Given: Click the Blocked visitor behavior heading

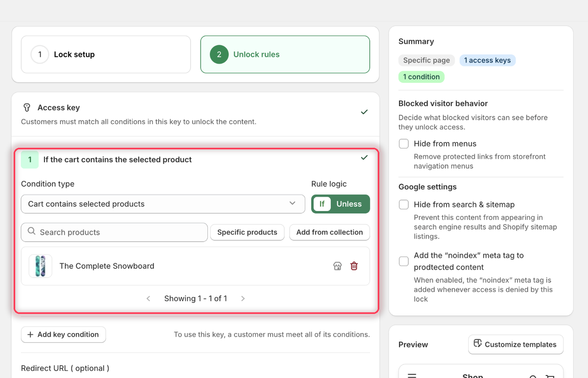Looking at the screenshot, I should (x=443, y=104).
